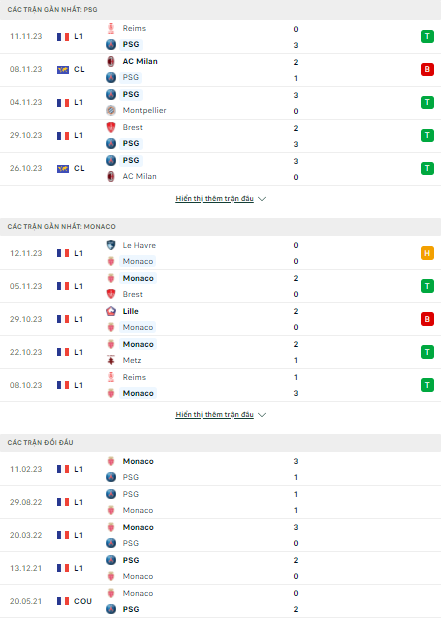Click the red B loss badge for AC Milan match
The image size is (441, 620).
pos(427,70)
